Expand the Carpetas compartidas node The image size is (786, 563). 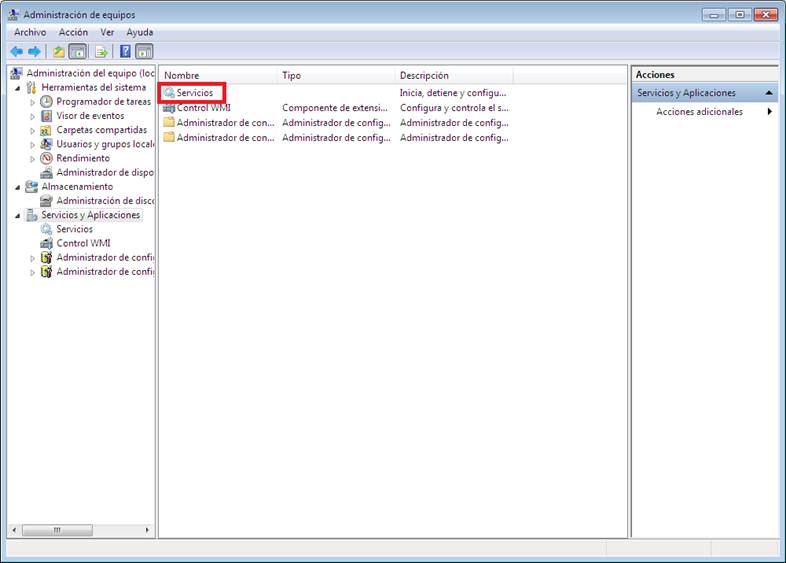tap(33, 130)
